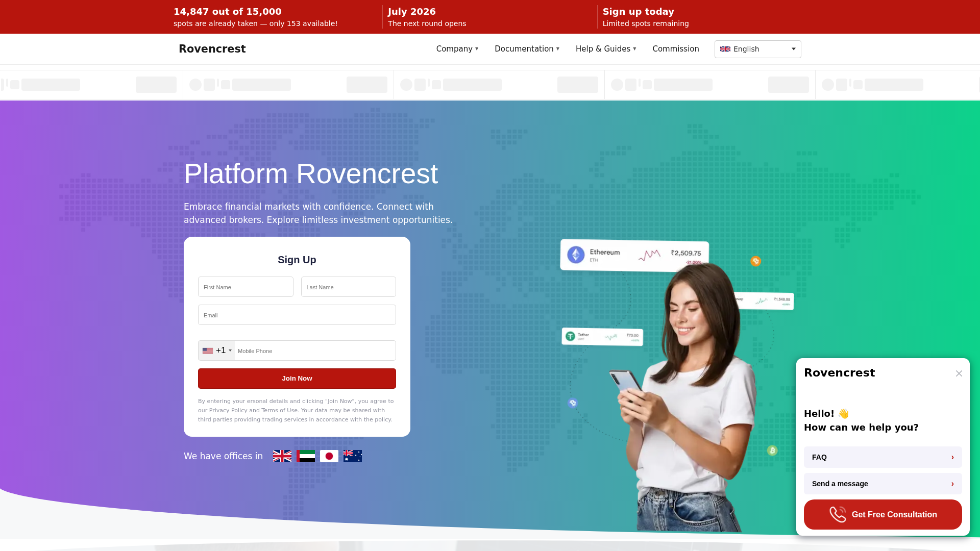The height and width of the screenshot is (551, 980).
Task: Choose Send a message option
Action: tap(883, 484)
